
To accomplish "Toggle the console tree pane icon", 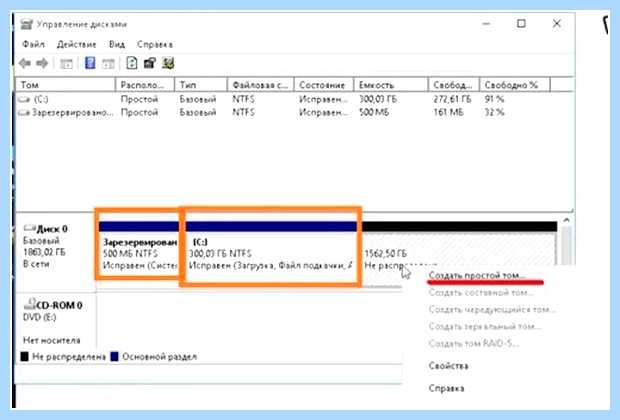I will 66,63.
